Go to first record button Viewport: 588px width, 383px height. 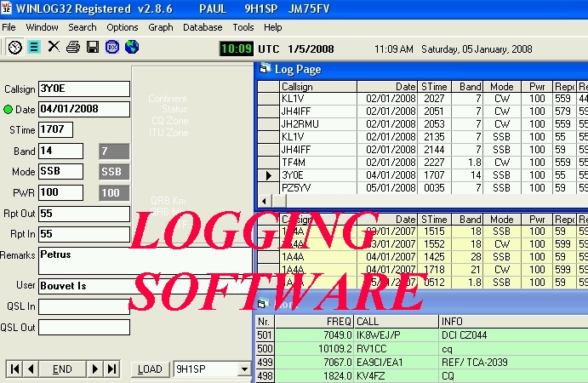(x=14, y=369)
